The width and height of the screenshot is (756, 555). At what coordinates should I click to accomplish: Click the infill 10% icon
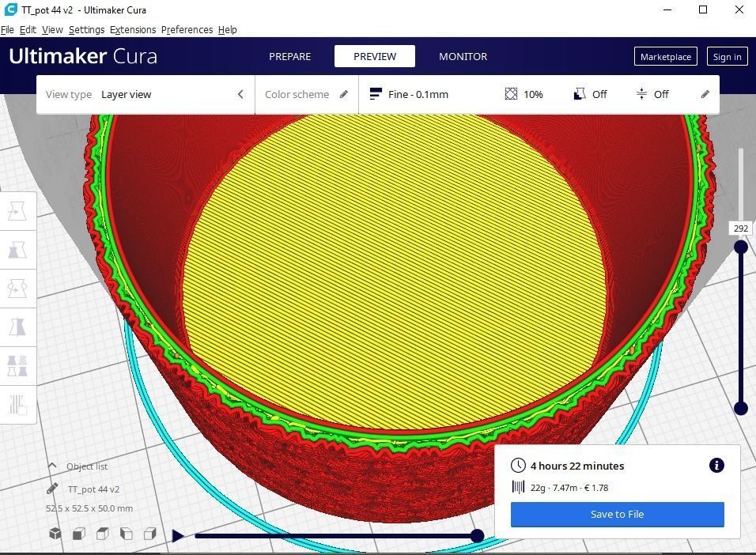click(511, 94)
